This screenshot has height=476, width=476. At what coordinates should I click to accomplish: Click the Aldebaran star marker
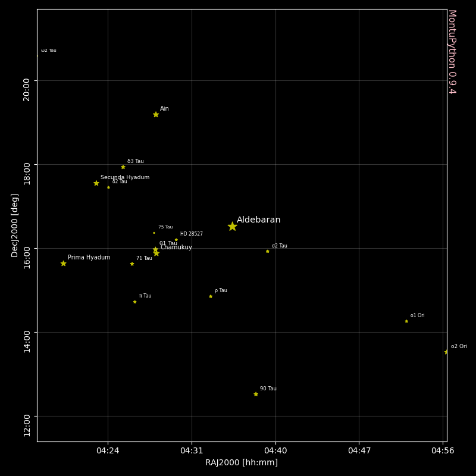[232, 226]
